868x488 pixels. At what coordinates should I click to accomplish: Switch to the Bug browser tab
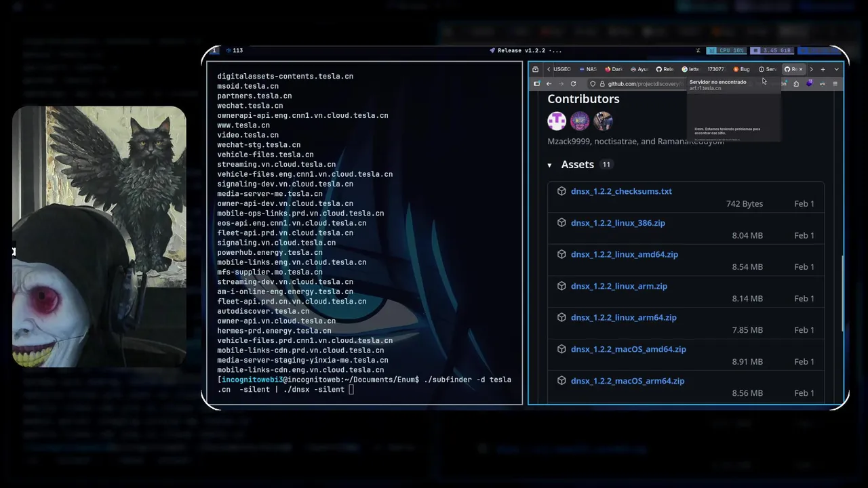point(741,69)
